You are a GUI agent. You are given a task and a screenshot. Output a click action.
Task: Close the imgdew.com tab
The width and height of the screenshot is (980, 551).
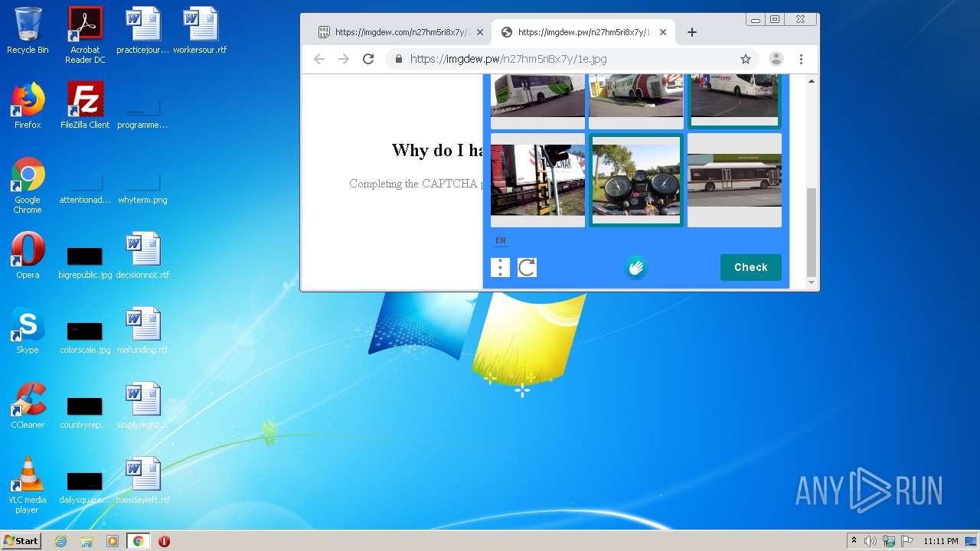pos(480,32)
